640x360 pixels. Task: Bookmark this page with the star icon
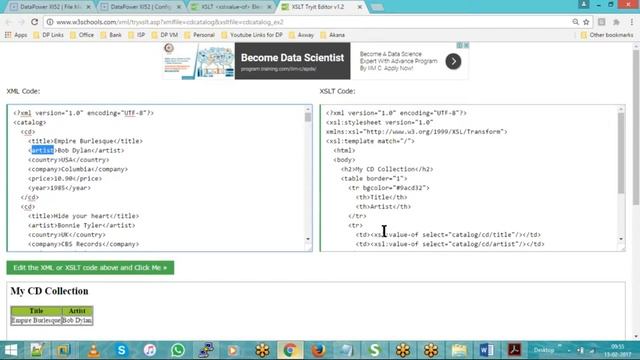(x=586, y=22)
